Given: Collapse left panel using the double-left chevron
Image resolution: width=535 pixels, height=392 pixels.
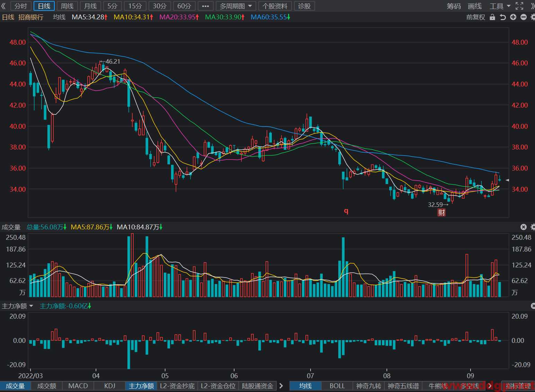Looking at the screenshot, I should 3,6.
